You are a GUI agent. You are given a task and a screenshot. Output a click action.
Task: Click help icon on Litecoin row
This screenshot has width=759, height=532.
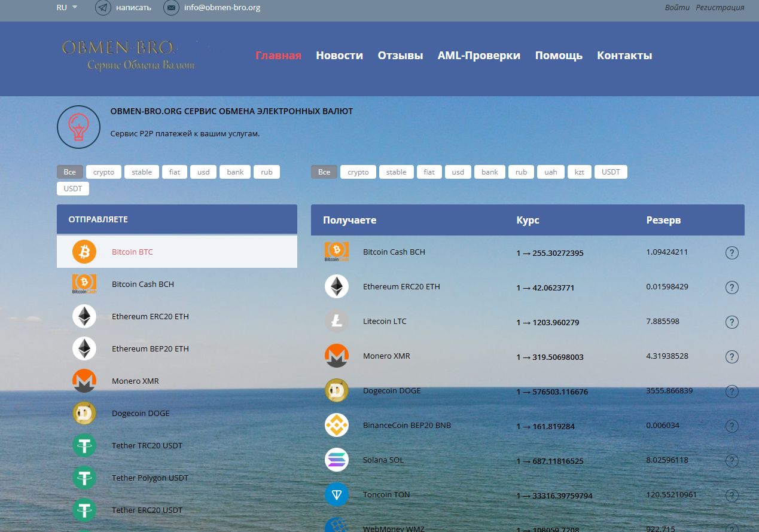click(731, 322)
